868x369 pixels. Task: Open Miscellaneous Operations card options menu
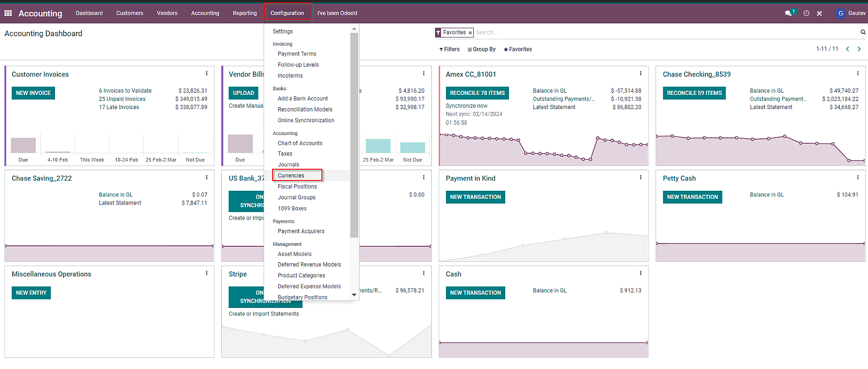click(207, 273)
